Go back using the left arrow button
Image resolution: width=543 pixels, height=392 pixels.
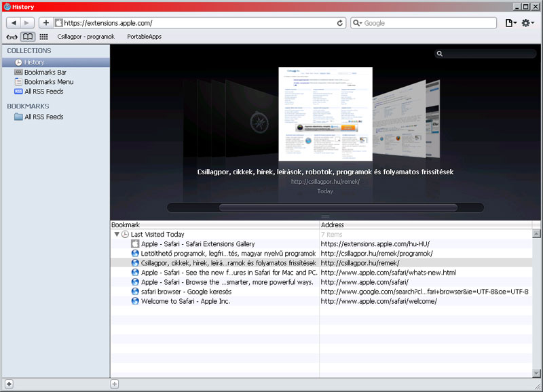[14, 23]
